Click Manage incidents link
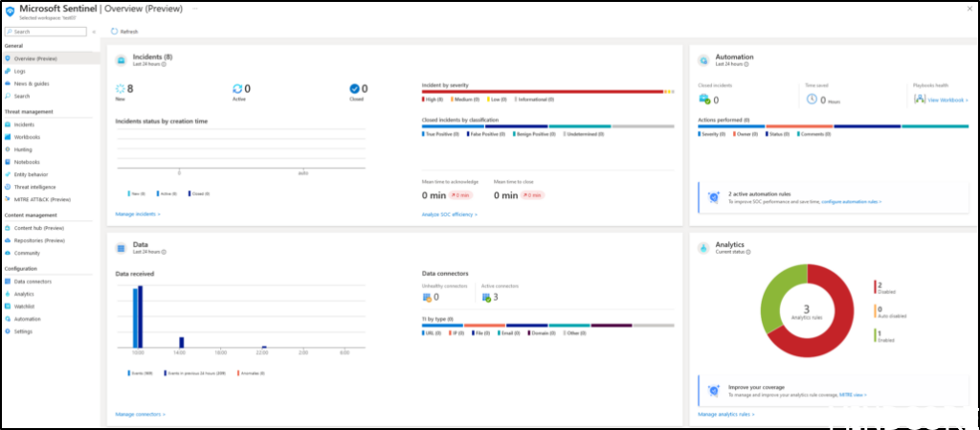 137,214
